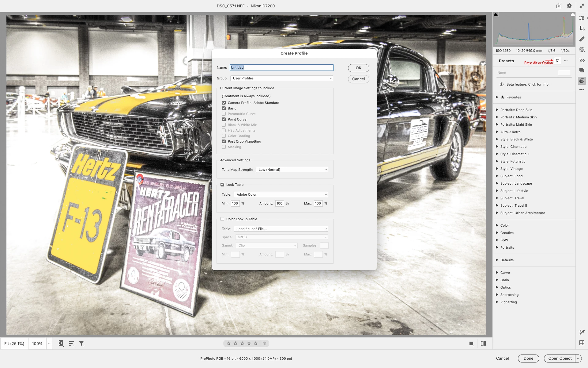The image size is (588, 368).
Task: Click the third rating star
Action: pyautogui.click(x=242, y=343)
